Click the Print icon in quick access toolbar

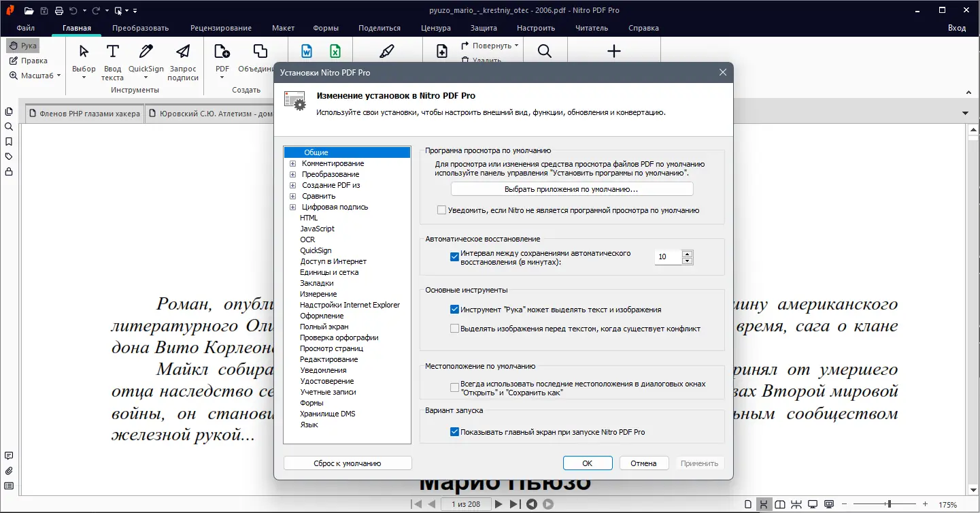[x=58, y=11]
